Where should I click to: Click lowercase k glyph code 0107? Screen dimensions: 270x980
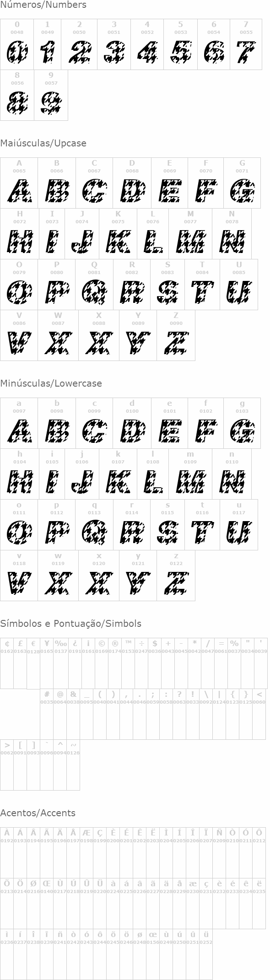point(118,474)
